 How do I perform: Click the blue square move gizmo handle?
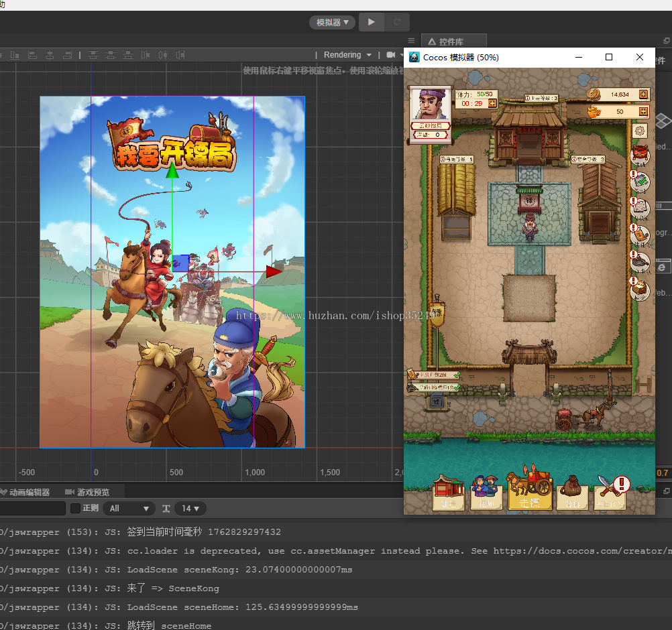point(180,263)
